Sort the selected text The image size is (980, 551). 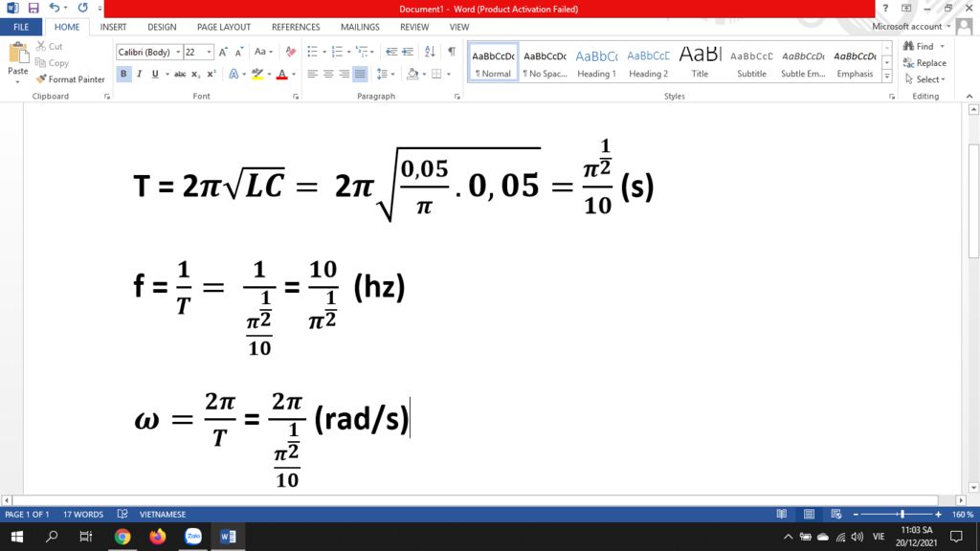(x=430, y=52)
